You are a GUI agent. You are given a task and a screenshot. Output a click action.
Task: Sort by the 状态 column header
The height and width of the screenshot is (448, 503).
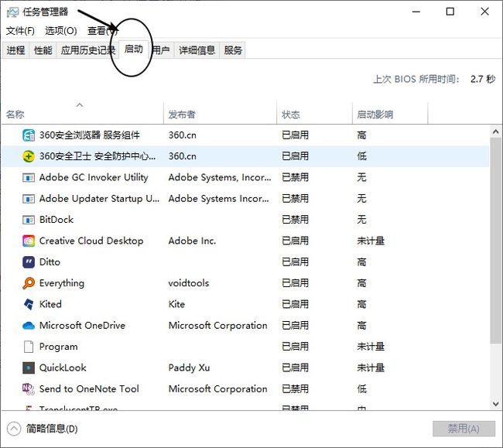tap(314, 115)
